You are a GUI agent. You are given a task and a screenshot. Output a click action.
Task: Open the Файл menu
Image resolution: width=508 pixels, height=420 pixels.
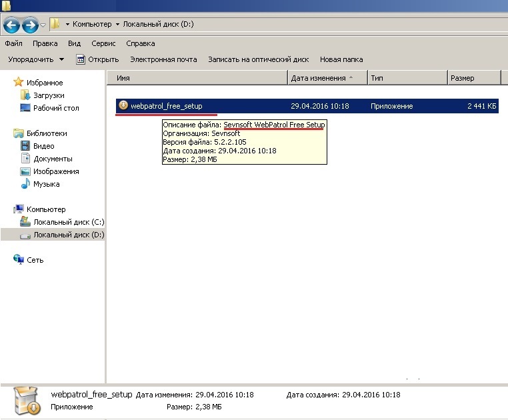[14, 43]
